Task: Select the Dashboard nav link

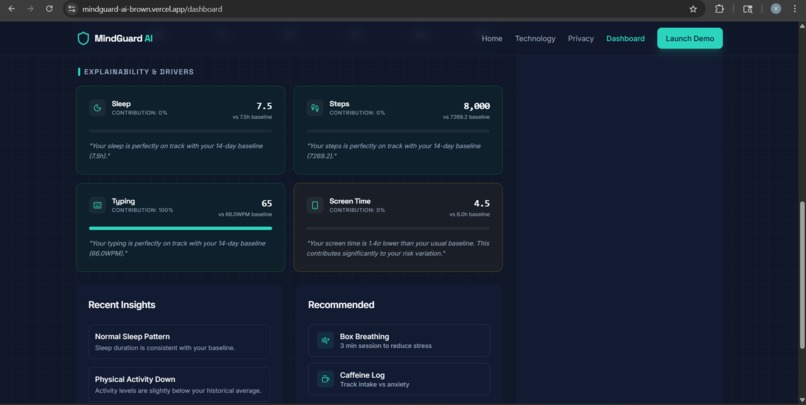Action: click(625, 39)
